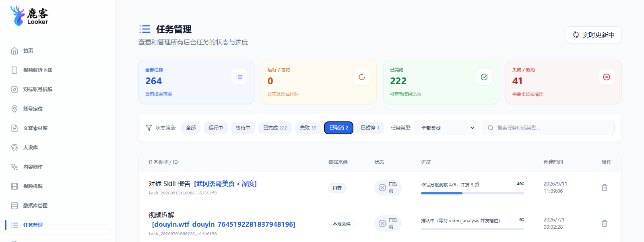Filter tasks by 运行中 status

pyautogui.click(x=216, y=128)
